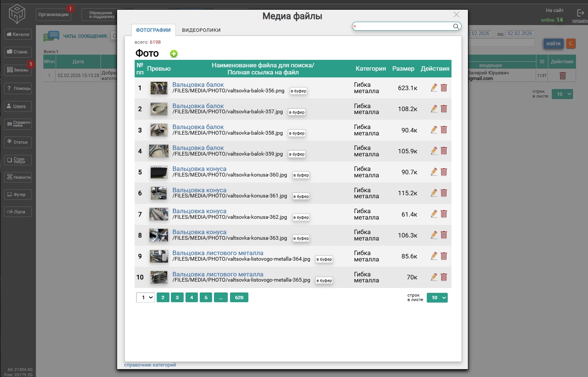Click the site logo in the top left corner

pyautogui.click(x=17, y=14)
